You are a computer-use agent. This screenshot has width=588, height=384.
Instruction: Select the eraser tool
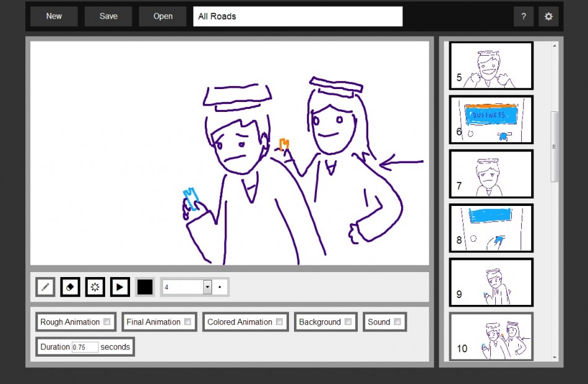coord(70,287)
